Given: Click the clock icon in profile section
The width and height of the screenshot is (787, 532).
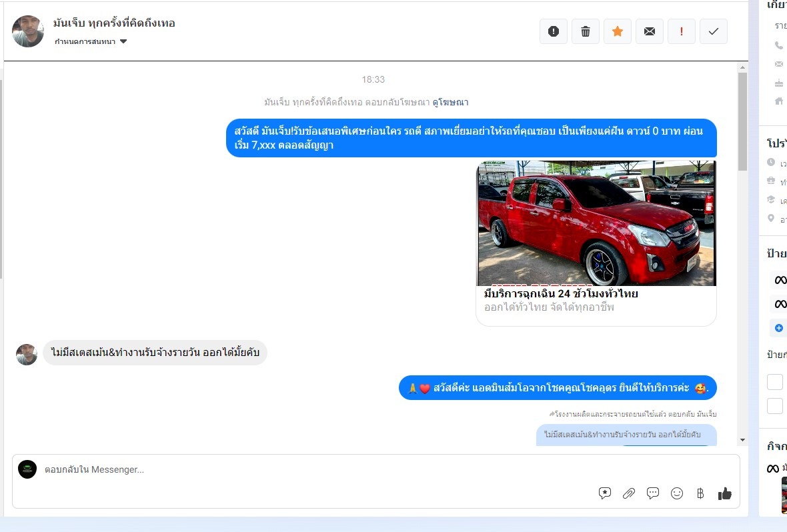Looking at the screenshot, I should 771,162.
